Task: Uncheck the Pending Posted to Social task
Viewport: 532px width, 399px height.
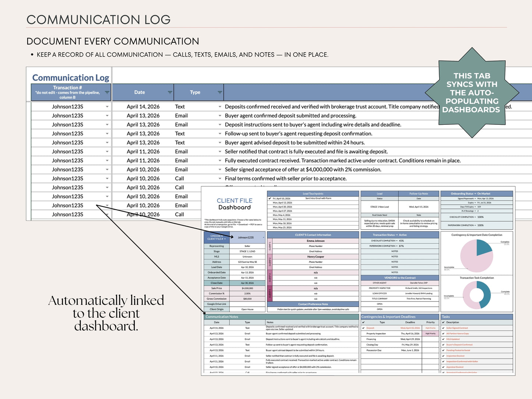Action: pos(443,350)
